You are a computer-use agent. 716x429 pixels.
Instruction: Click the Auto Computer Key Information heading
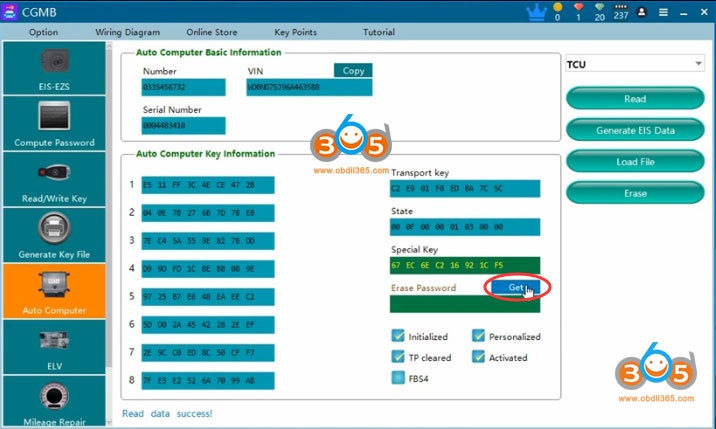[x=205, y=154]
